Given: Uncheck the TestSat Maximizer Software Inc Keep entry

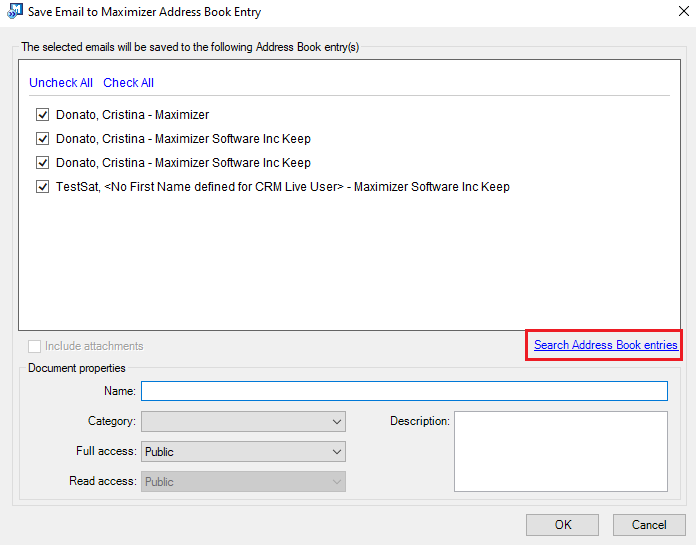Looking at the screenshot, I should click(43, 187).
